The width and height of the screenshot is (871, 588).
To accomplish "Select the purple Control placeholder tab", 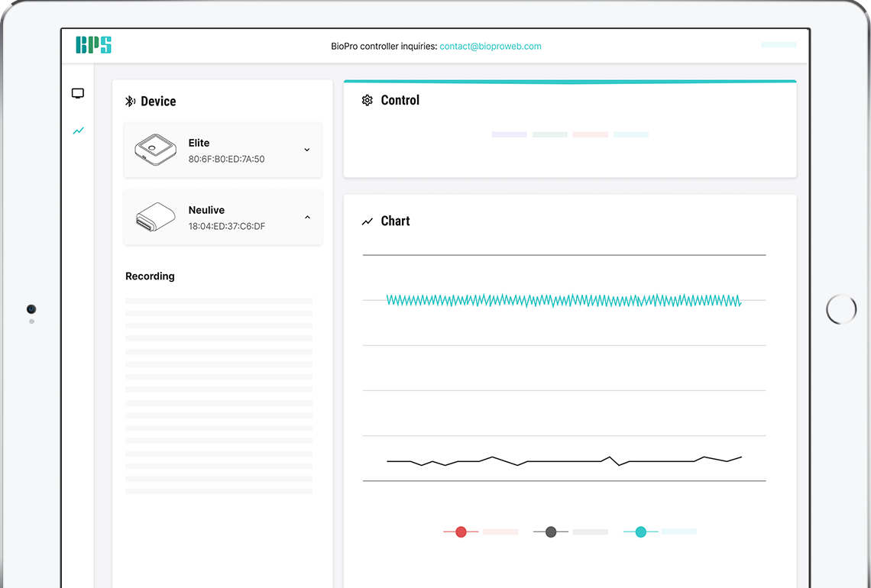I will pyautogui.click(x=509, y=134).
